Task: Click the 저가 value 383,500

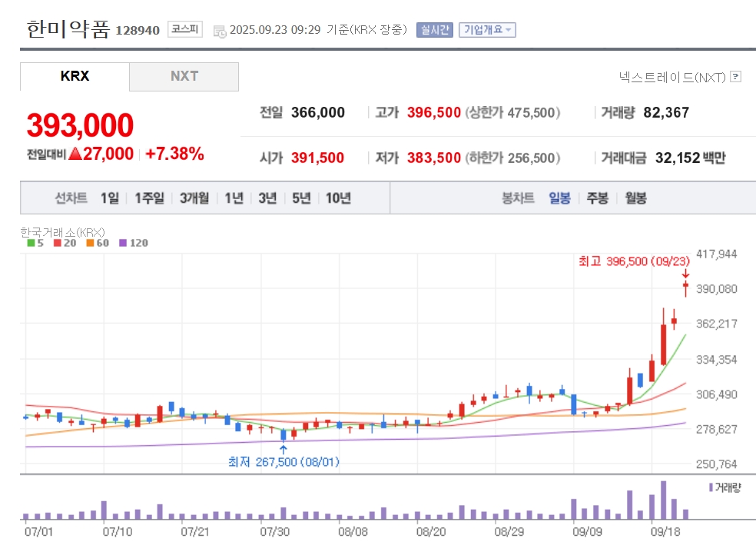Action: click(434, 158)
